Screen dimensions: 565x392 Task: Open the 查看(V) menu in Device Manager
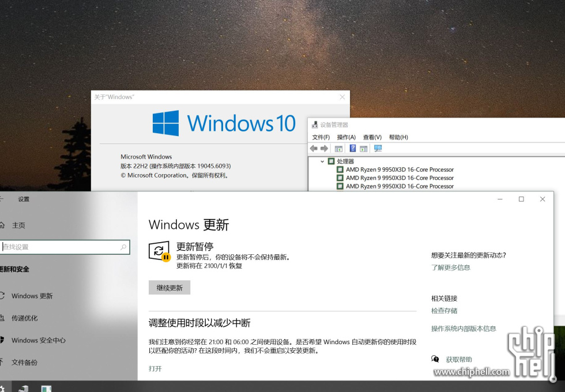pos(372,137)
